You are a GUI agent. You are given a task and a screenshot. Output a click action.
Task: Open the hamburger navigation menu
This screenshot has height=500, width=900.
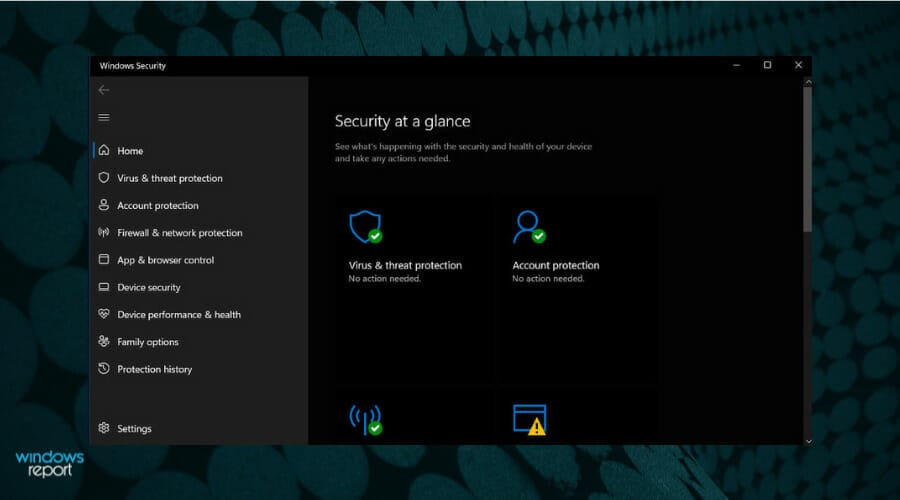point(104,118)
